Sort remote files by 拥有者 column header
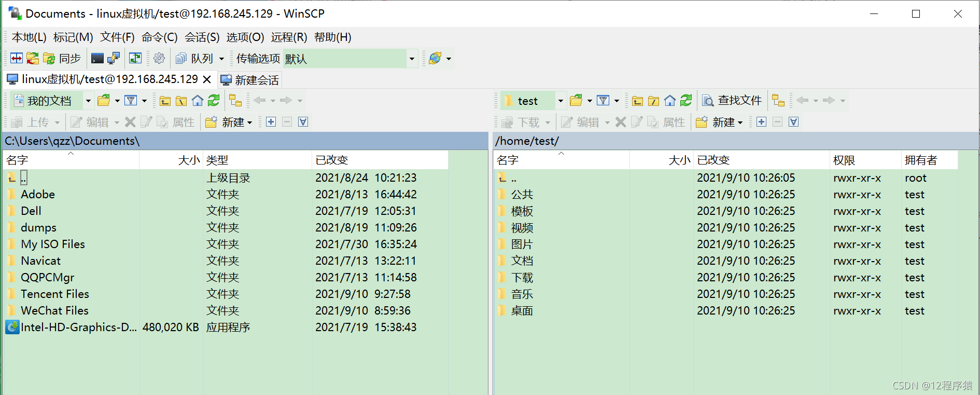This screenshot has height=395, width=980. click(x=929, y=160)
